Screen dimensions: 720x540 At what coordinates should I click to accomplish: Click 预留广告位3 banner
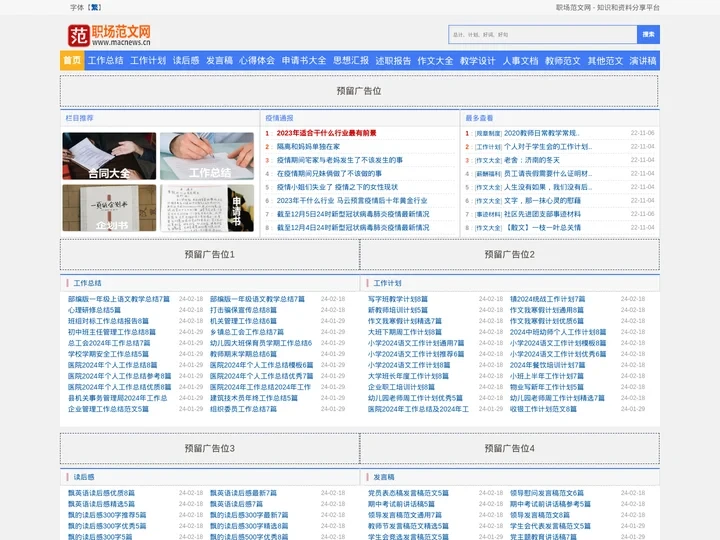pos(210,448)
